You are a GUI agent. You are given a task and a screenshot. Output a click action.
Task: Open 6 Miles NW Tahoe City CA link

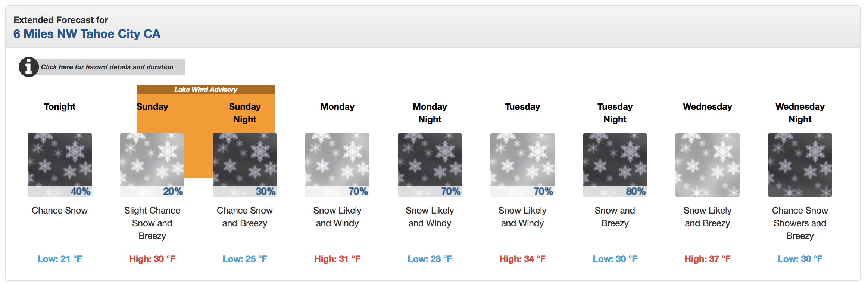pos(87,34)
